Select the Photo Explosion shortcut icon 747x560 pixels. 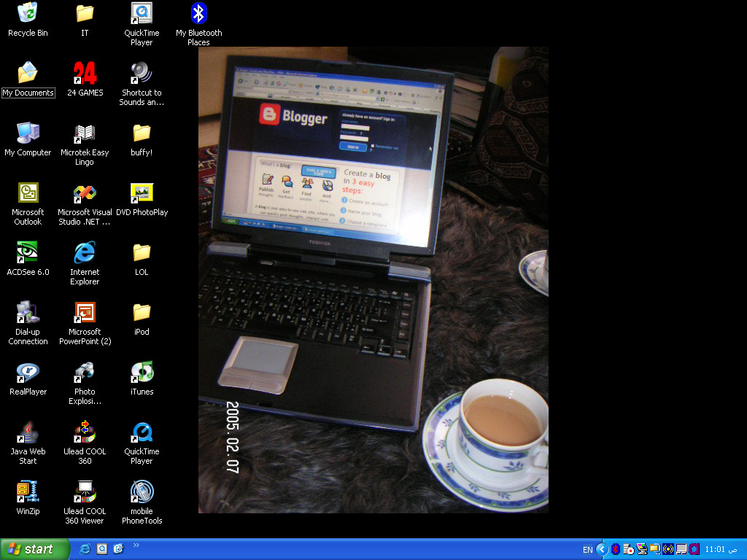click(85, 383)
